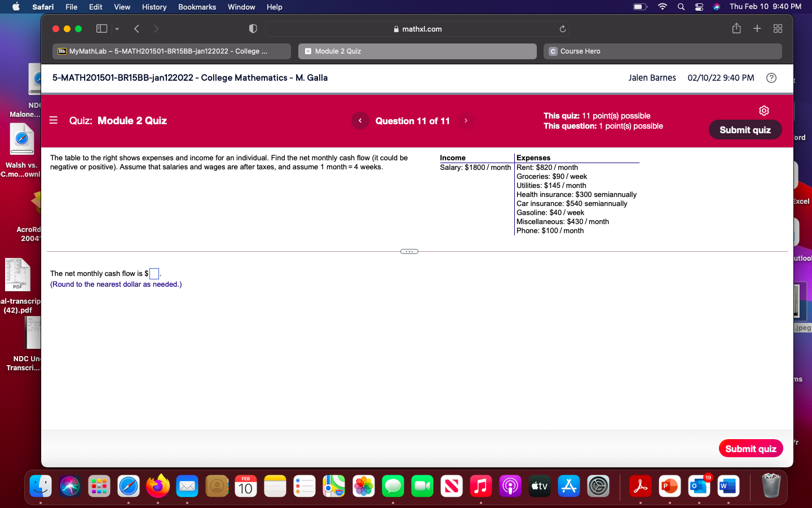
Task: Toggle the Safari sidebar
Action: (x=101, y=28)
